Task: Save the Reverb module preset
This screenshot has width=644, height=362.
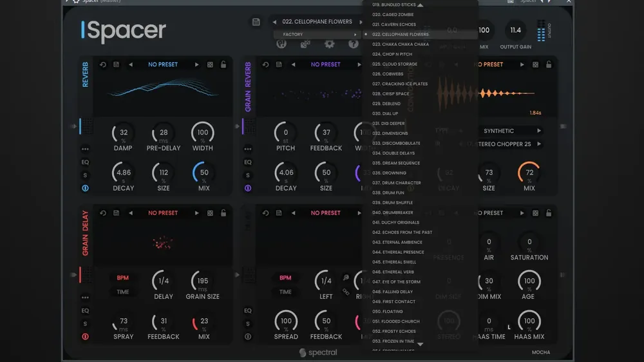Action: [x=116, y=64]
